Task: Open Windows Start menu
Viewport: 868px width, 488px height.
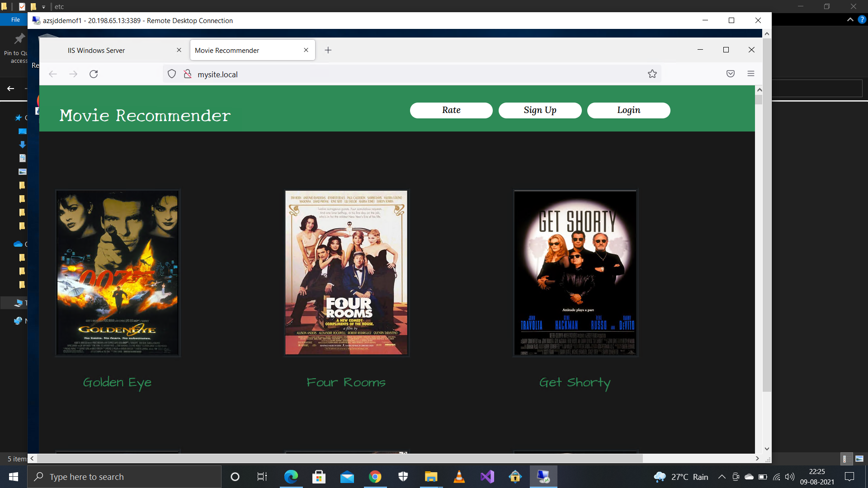Action: [x=14, y=477]
